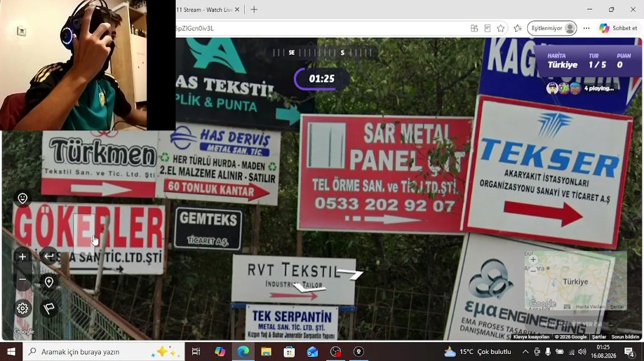Viewport: 644px width, 361px height.
Task: Open the notification center icon
Action: (629, 351)
